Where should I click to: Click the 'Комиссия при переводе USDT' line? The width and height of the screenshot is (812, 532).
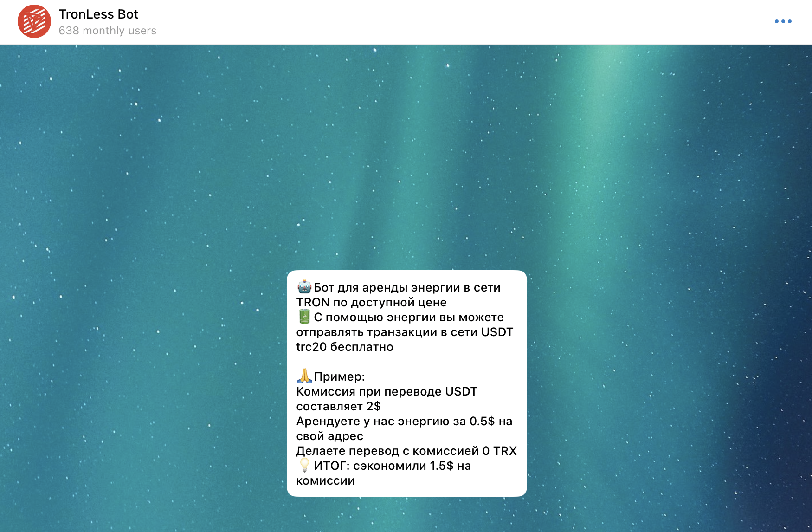coord(387,392)
